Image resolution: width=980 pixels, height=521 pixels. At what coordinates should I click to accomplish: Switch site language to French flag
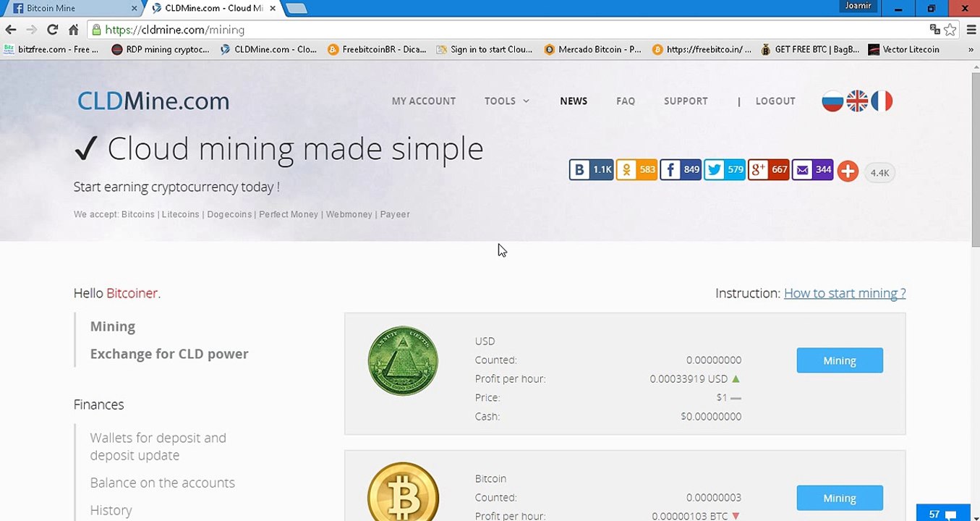coord(882,101)
